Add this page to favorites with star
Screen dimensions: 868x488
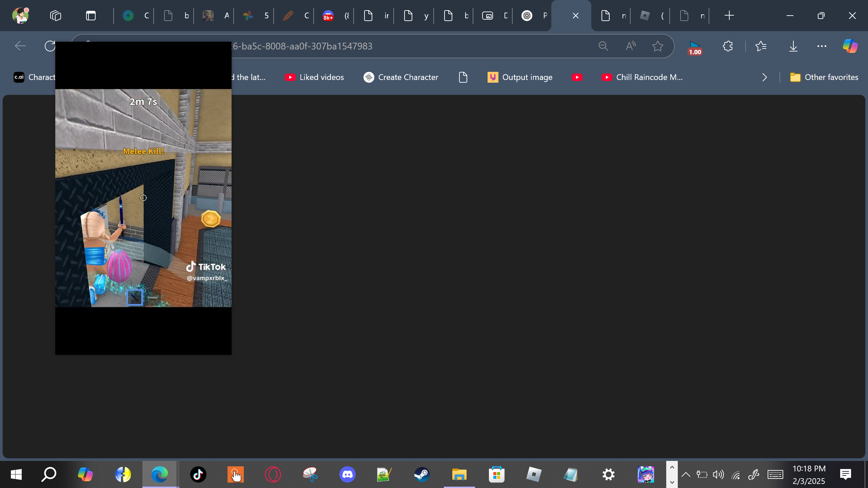[658, 46]
